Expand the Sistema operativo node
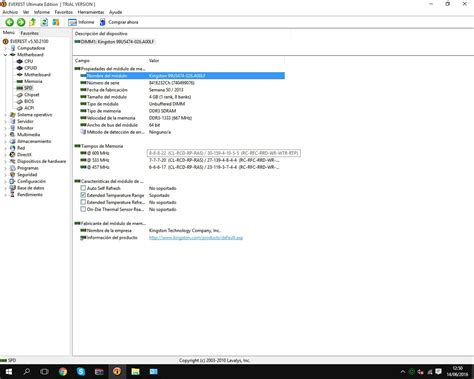This screenshot has height=379, width=474. (5, 115)
